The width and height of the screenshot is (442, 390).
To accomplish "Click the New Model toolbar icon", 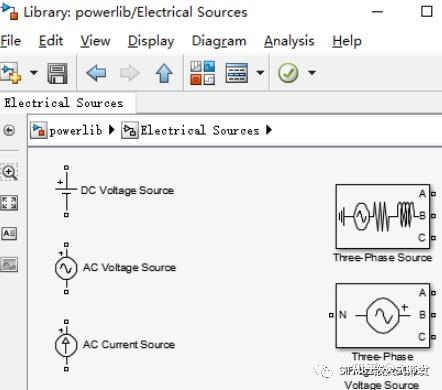I will [x=11, y=72].
